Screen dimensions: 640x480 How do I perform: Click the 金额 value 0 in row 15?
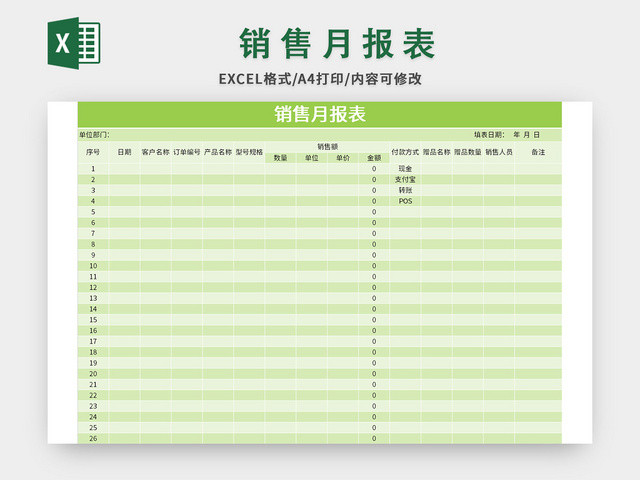pos(374,320)
